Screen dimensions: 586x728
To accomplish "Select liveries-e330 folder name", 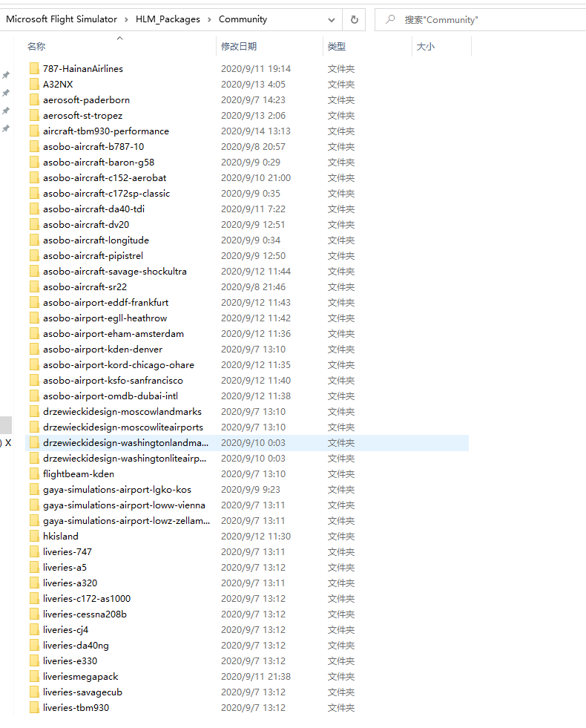I will click(70, 660).
